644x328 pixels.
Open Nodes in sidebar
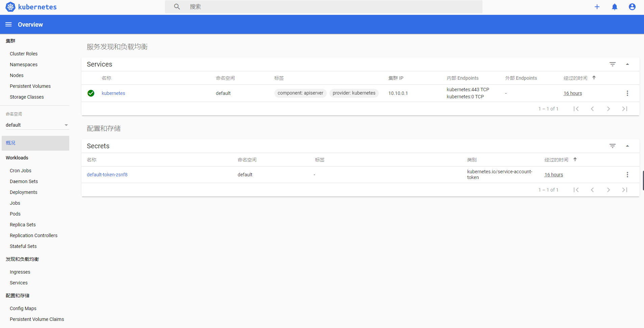point(17,75)
